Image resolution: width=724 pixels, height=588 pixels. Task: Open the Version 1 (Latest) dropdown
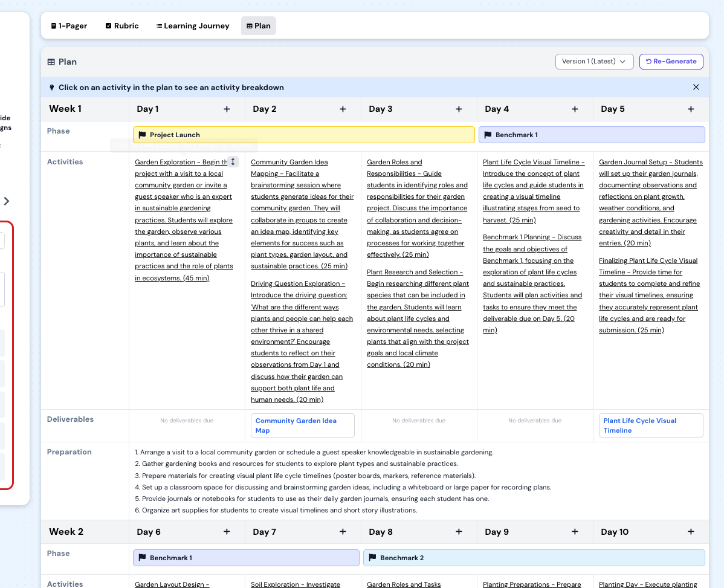[x=594, y=61]
